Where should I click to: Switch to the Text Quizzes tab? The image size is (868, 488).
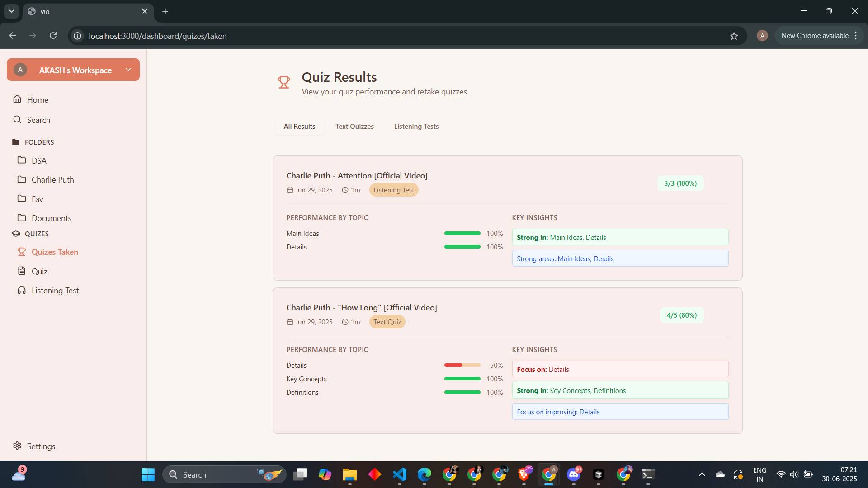(x=354, y=127)
